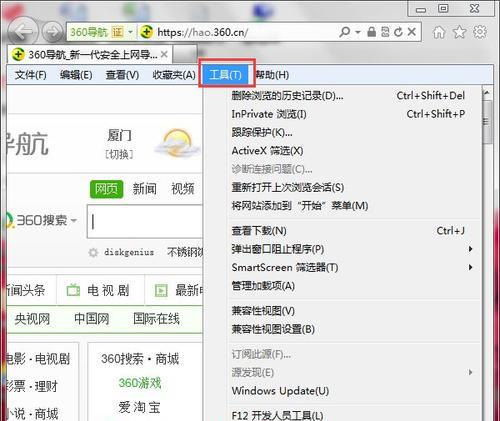Open the 中国网 link
This screenshot has width=500, height=421.
(x=92, y=319)
